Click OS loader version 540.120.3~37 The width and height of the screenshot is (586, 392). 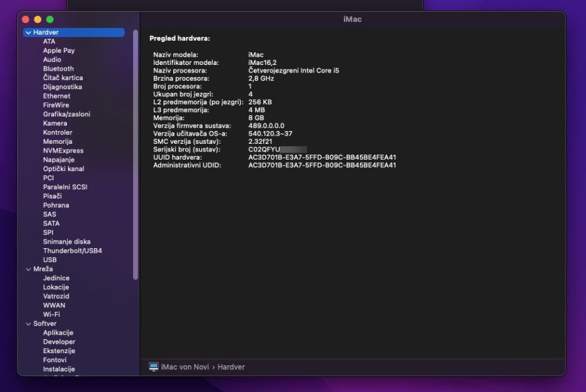[x=270, y=134]
